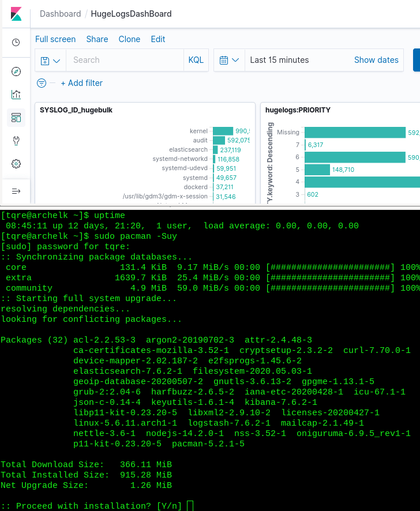The width and height of the screenshot is (420, 511).
Task: Open Dashboard icon in sidebar
Action: (16, 118)
